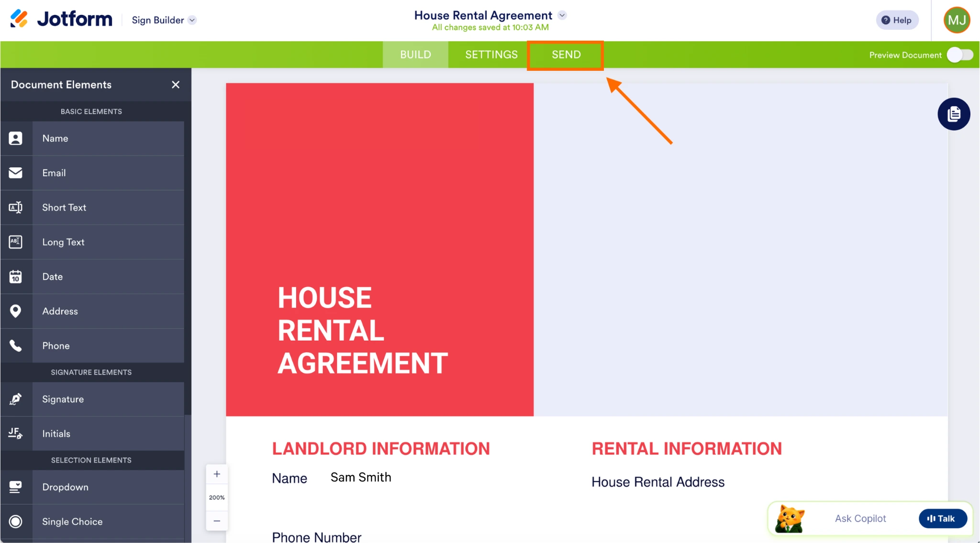The image size is (980, 543).
Task: Close the Document Elements panel
Action: (x=176, y=85)
